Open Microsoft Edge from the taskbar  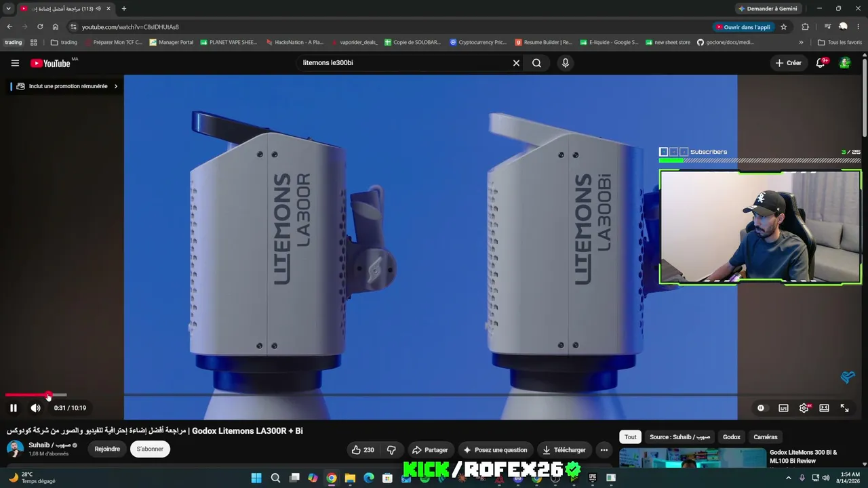tap(369, 478)
